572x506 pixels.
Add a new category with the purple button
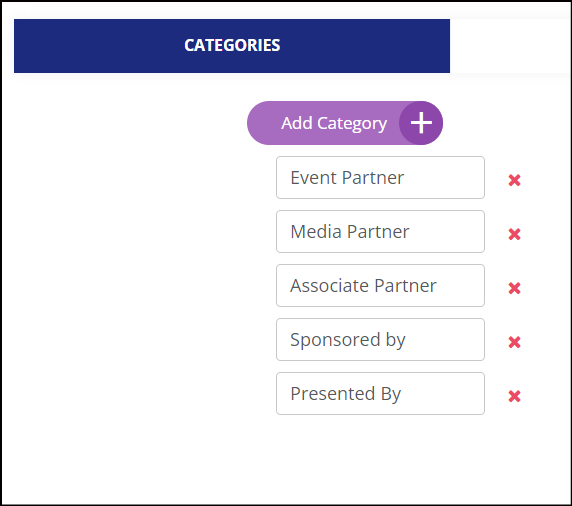tap(345, 123)
